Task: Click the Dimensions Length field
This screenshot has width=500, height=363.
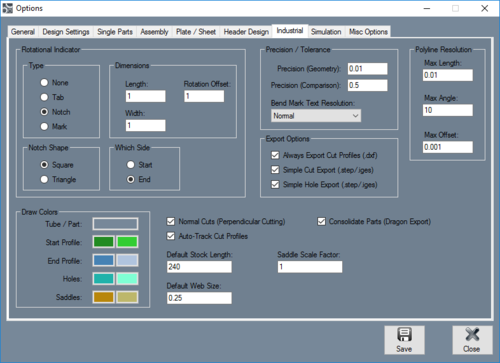Action: pyautogui.click(x=145, y=96)
